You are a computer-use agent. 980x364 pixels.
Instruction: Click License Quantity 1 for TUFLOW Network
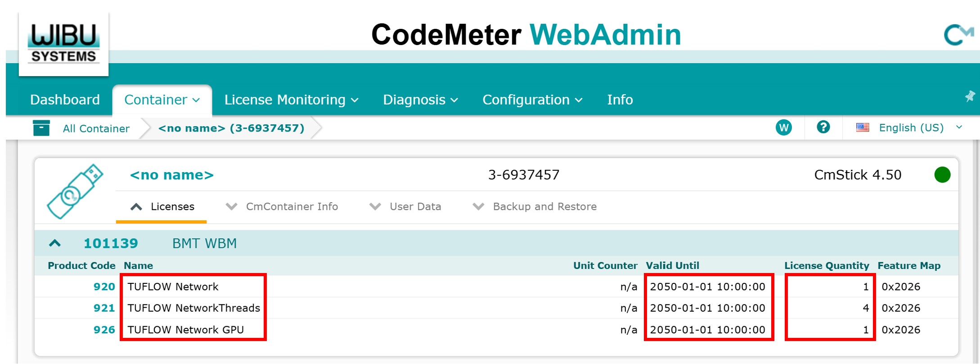866,287
